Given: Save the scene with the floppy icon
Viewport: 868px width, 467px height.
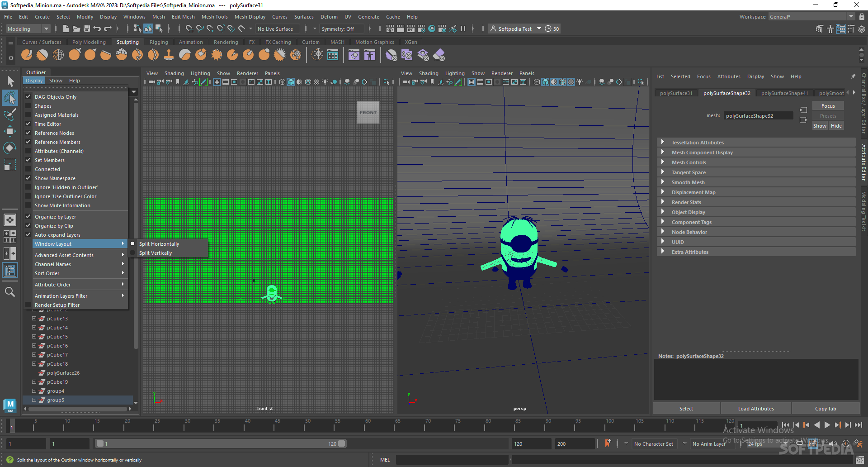Looking at the screenshot, I should click(86, 29).
